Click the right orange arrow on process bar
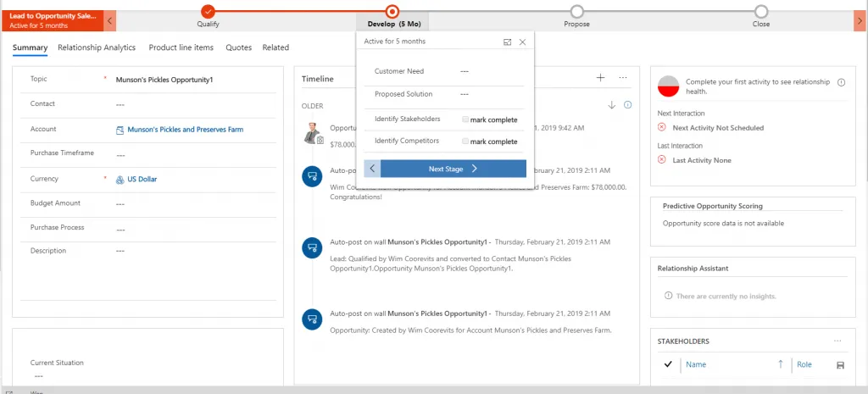Viewport: 868px width, 394px height. [x=859, y=20]
